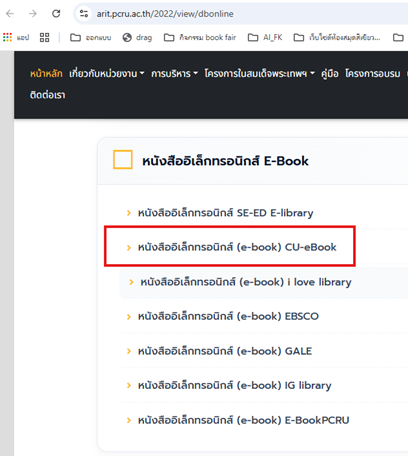The image size is (408, 456).
Task: Click the arrow icon beside SE-ED E-library
Action: tap(129, 213)
